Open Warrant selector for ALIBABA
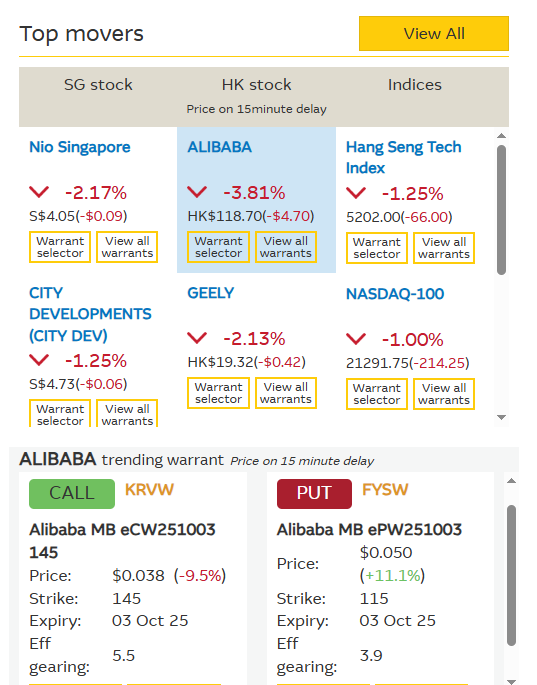The height and width of the screenshot is (685, 537). [x=218, y=247]
